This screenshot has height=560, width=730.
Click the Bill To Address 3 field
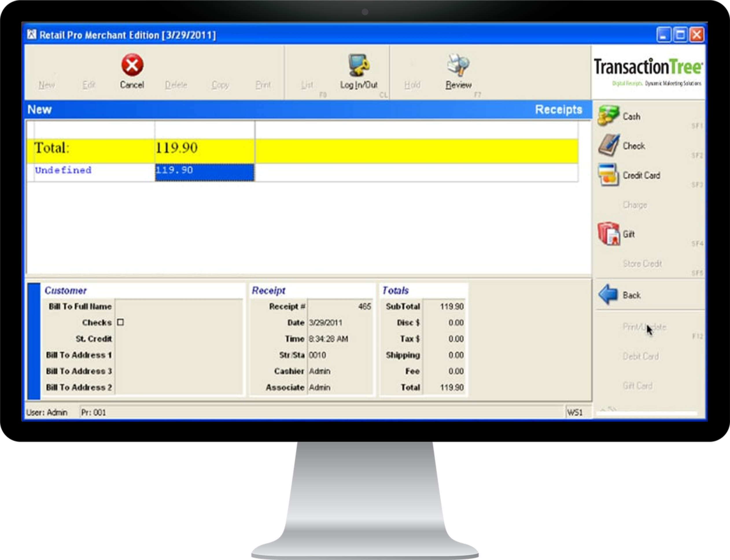coord(179,371)
